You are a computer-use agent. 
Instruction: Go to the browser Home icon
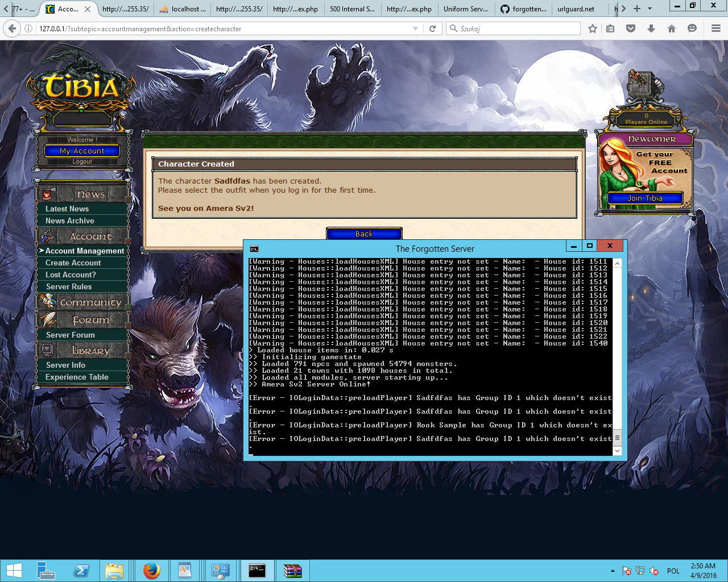click(672, 28)
